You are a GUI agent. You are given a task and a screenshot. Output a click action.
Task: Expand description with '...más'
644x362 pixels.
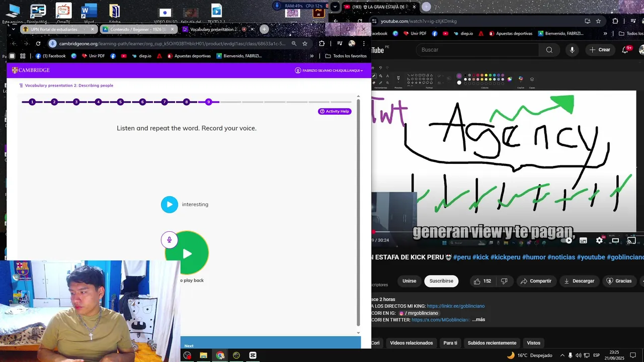pos(478,320)
